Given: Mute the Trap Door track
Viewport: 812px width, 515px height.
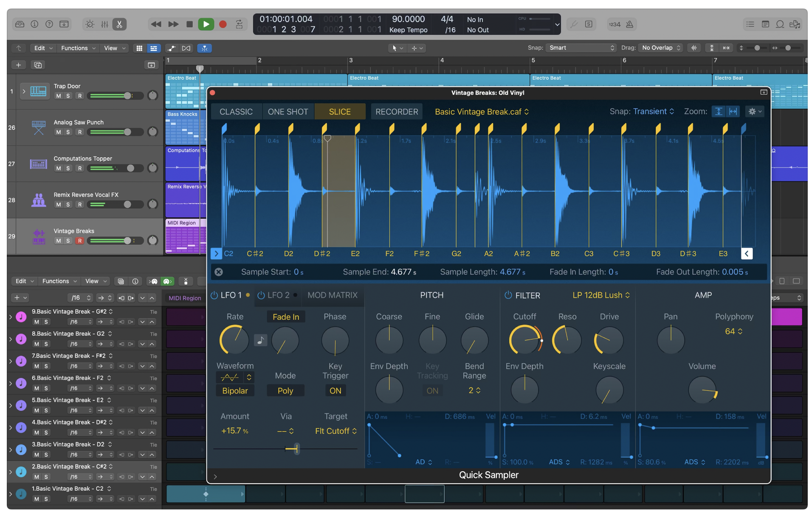Looking at the screenshot, I should [58, 96].
